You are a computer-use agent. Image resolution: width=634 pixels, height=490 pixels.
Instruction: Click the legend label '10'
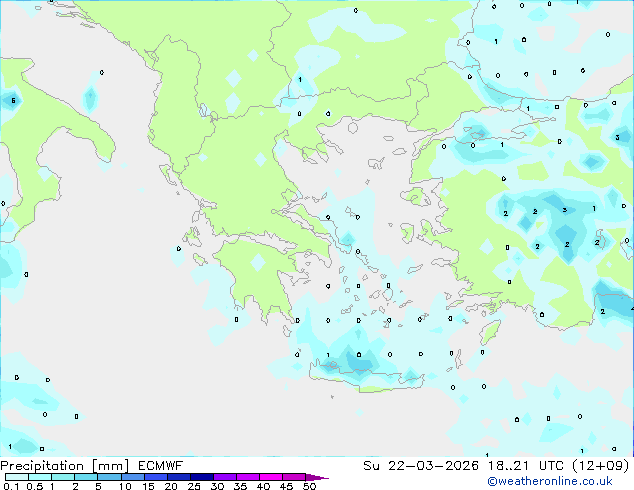click(x=125, y=486)
